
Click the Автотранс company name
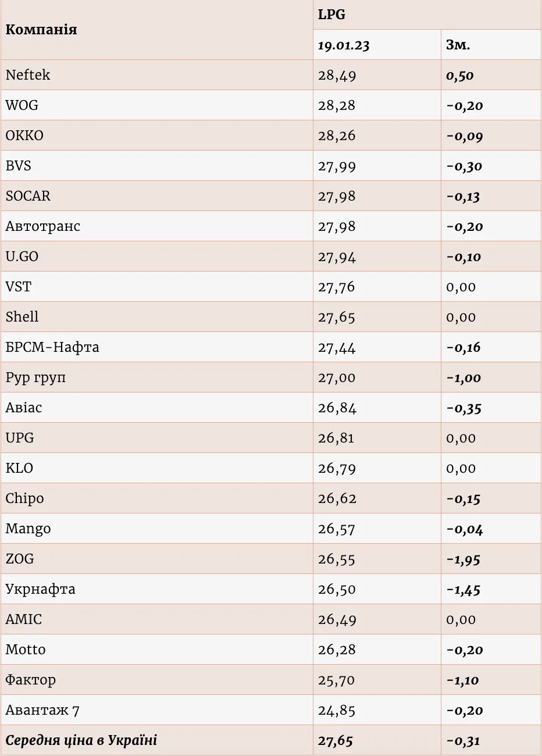click(x=43, y=226)
